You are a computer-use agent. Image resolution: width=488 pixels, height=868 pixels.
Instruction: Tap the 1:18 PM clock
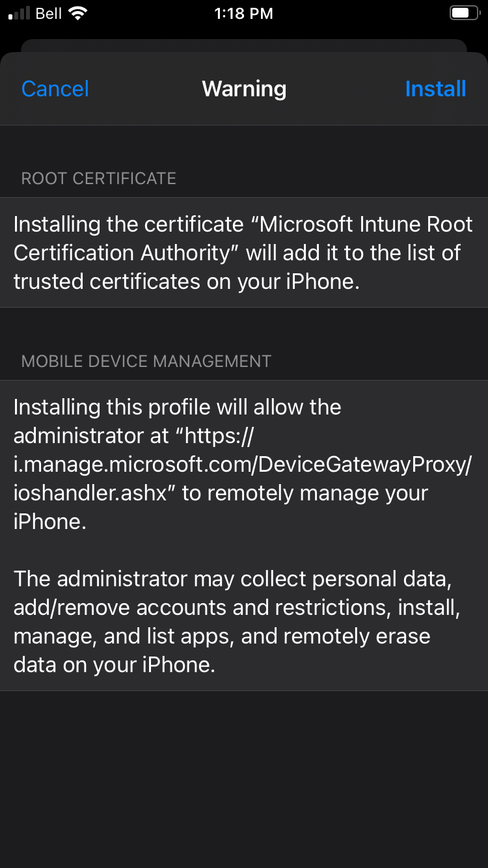pyautogui.click(x=243, y=14)
